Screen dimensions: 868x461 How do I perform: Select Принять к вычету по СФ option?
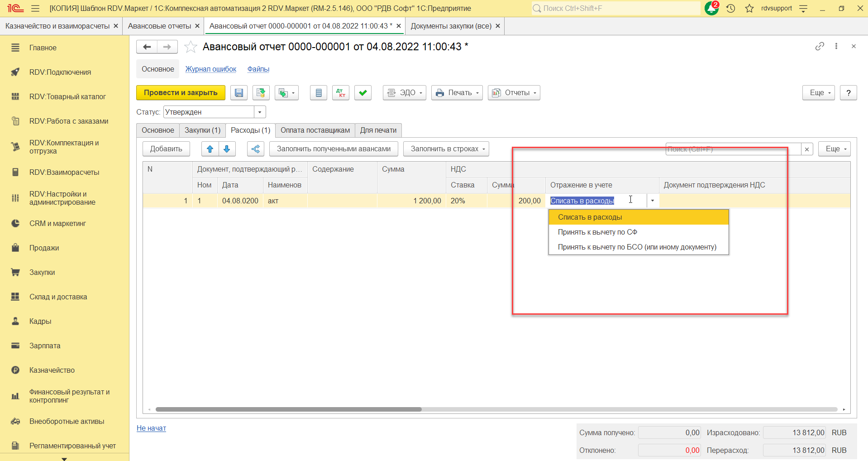pos(597,232)
